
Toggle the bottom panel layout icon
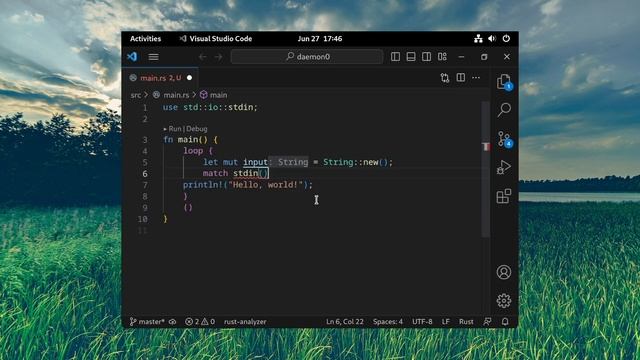click(x=411, y=56)
